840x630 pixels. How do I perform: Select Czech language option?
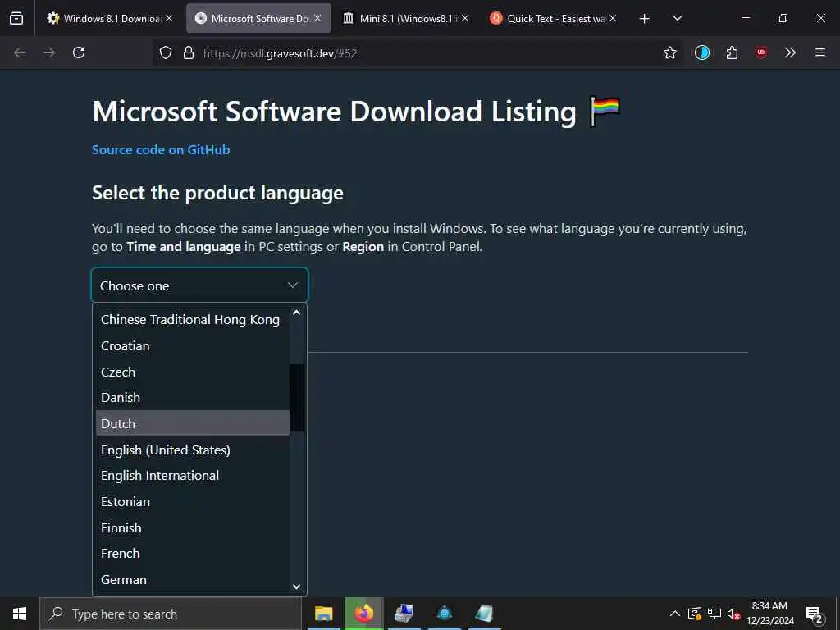(192, 372)
